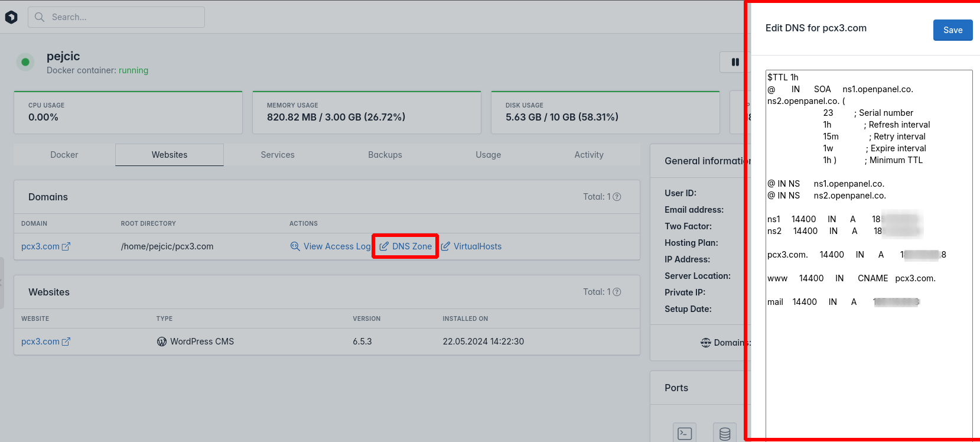
Task: Open the database icon under Ports
Action: 724,433
